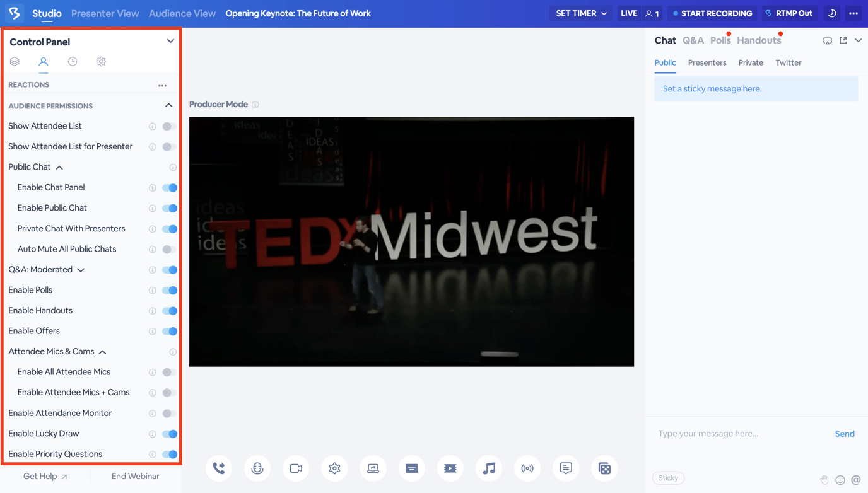
Task: Pop out the chat panel
Action: [x=843, y=40]
